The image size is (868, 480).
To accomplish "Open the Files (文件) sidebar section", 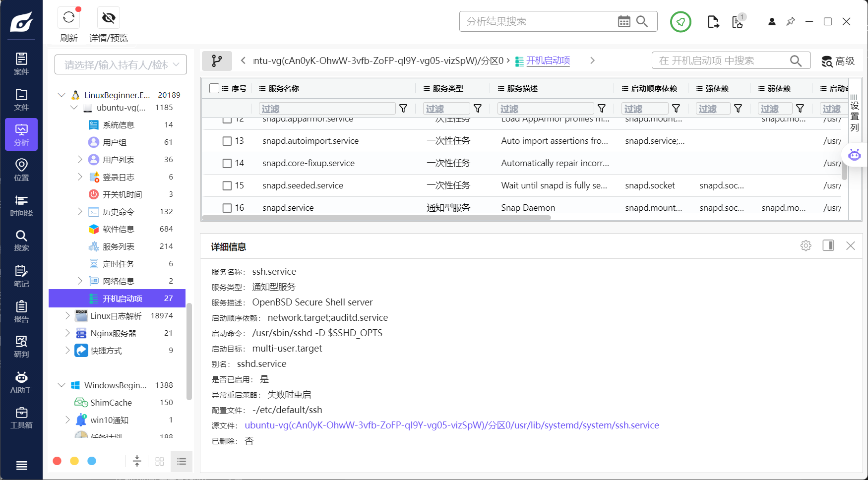I will [x=21, y=99].
